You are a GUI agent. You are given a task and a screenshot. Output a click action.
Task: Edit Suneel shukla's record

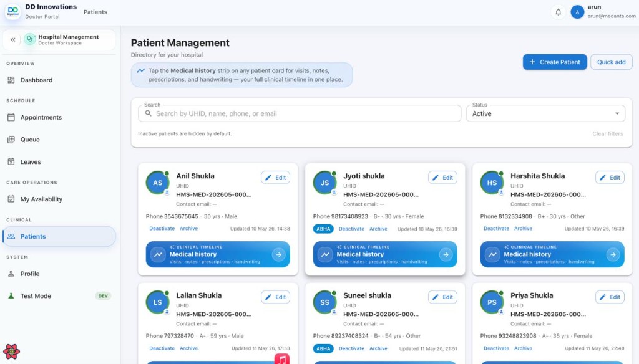[442, 297]
